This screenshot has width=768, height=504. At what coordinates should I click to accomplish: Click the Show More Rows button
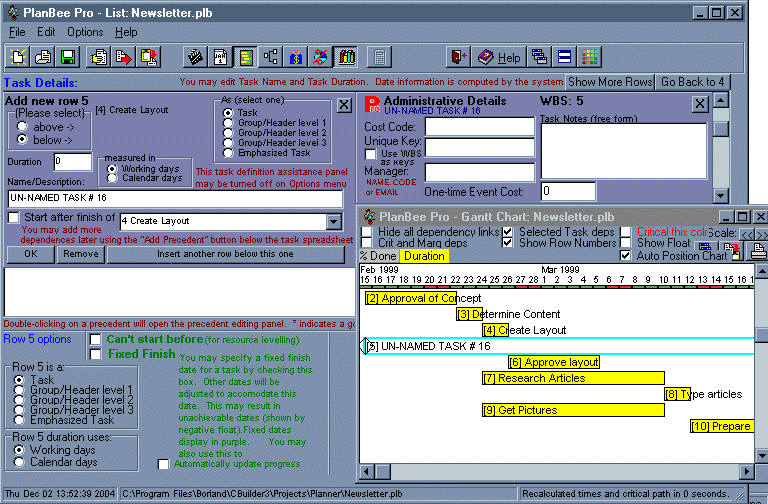610,82
